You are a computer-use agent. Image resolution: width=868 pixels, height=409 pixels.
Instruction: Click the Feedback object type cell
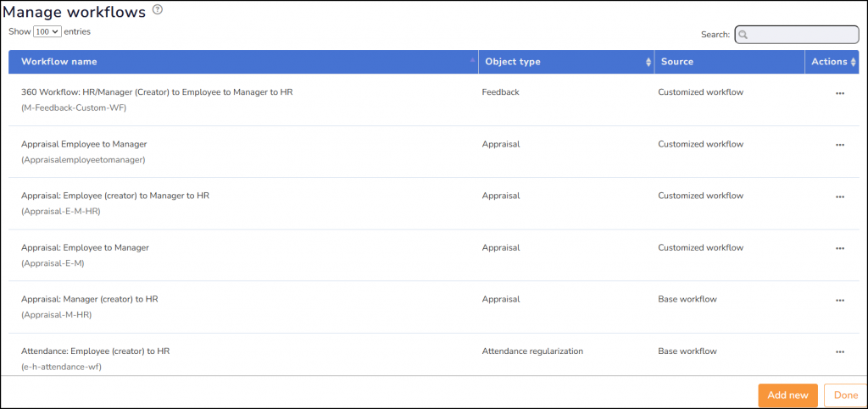pos(500,92)
